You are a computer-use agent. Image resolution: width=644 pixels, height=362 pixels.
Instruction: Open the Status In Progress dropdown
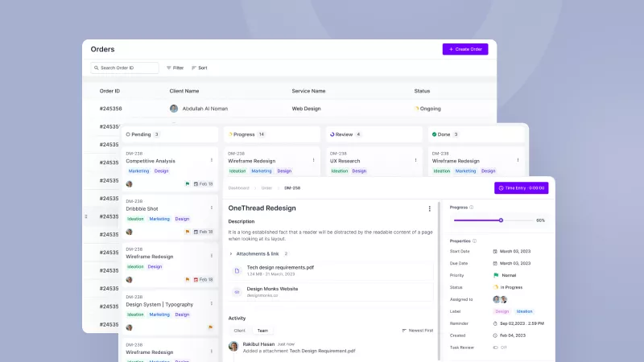point(511,286)
